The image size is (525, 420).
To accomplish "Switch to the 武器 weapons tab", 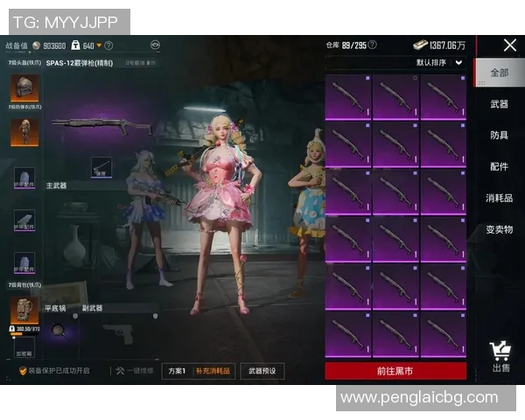I will (x=499, y=104).
